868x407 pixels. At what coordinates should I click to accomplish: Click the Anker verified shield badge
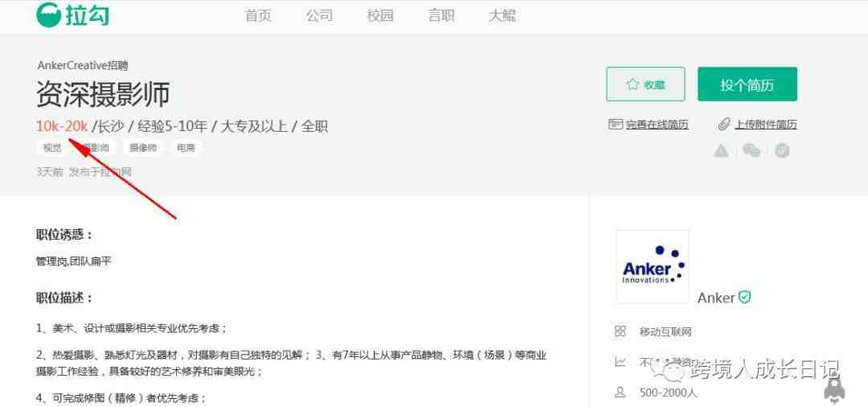point(745,298)
